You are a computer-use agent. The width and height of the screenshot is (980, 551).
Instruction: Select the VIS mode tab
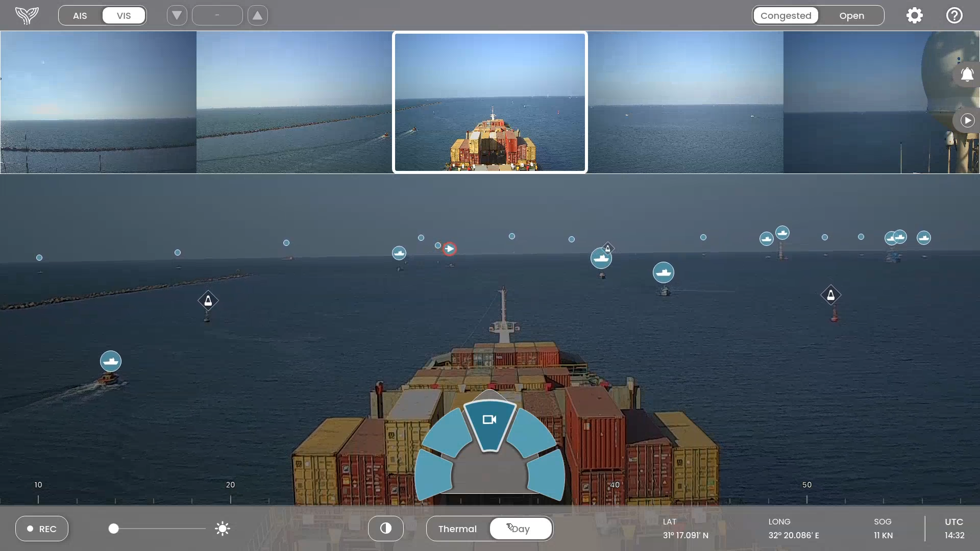124,15
